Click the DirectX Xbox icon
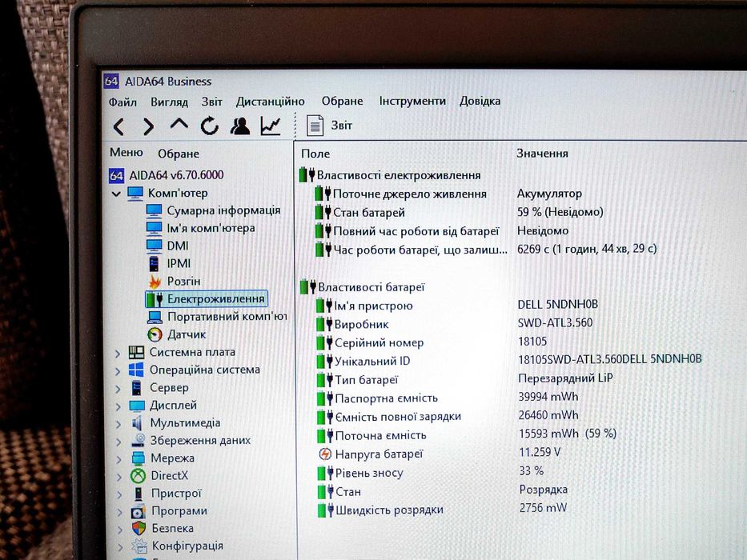Screen dimensions: 747x560 (139, 475)
